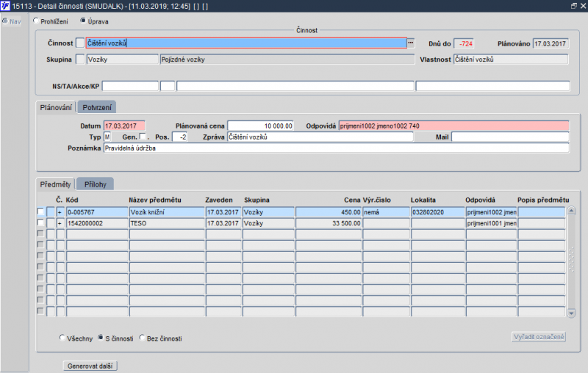The height and width of the screenshot is (373, 588).
Task: Click the Odpovídá field prijmeni1002 jmeno1002 740
Action: point(453,126)
